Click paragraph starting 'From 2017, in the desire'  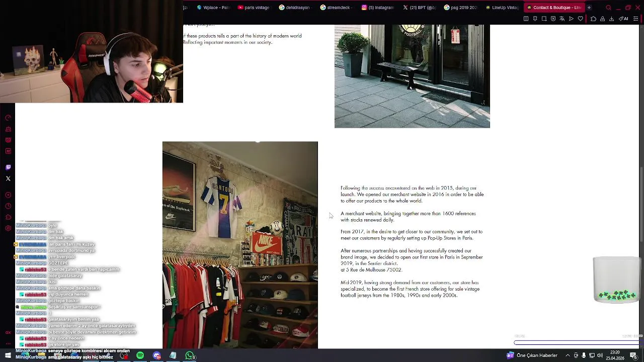412,235
